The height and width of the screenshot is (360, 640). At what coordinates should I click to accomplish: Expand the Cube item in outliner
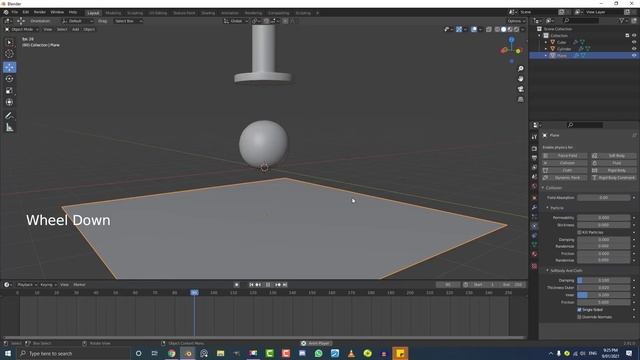(546, 42)
